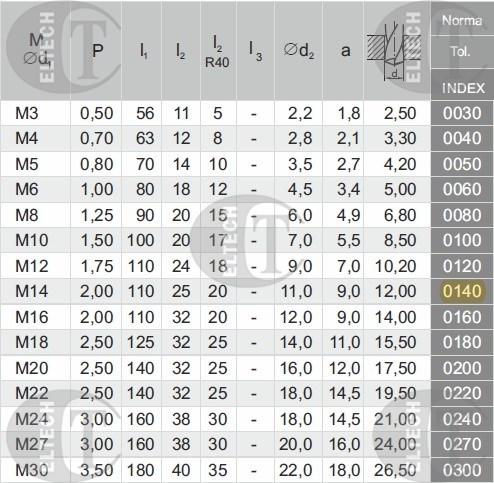Screen dimensions: 494x483
Task: Select the Tol. header cell
Action: [x=461, y=52]
